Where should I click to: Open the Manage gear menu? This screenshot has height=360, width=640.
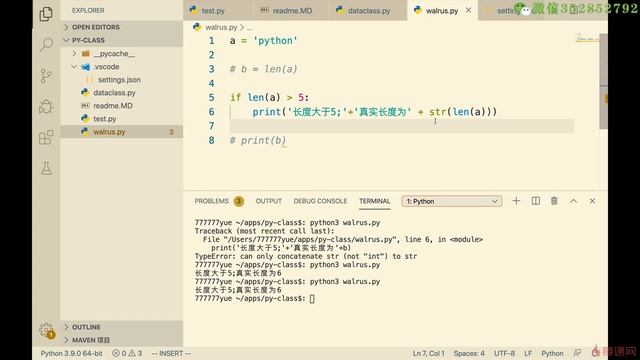pos(47,330)
